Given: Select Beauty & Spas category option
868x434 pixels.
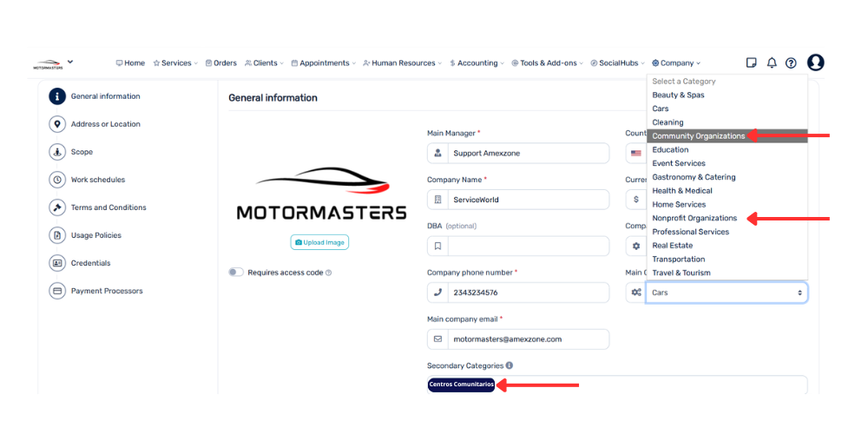Looking at the screenshot, I should coord(727,95).
